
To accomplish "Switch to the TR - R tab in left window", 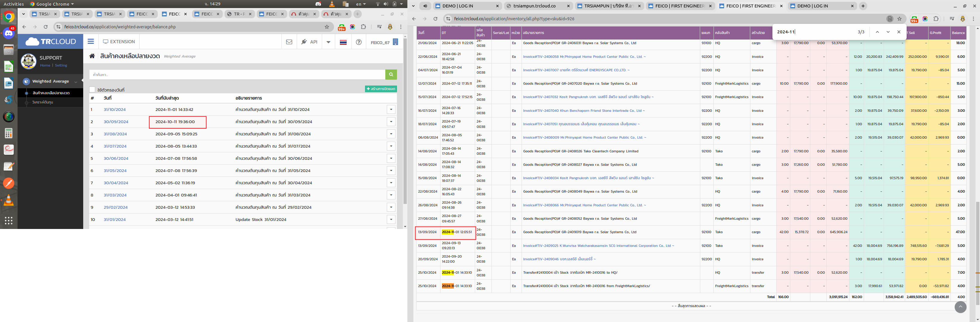I will [x=239, y=14].
